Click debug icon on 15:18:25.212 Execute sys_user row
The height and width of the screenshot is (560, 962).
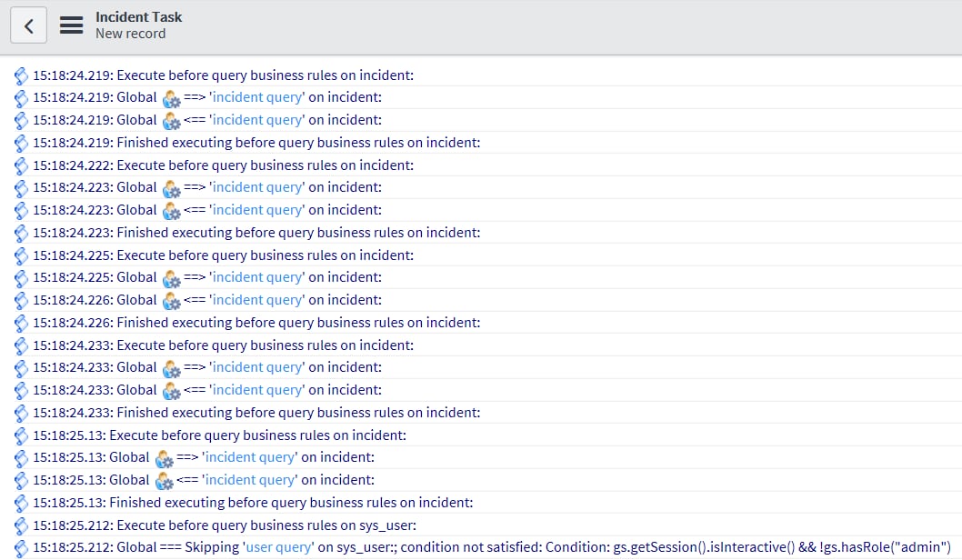point(21,527)
